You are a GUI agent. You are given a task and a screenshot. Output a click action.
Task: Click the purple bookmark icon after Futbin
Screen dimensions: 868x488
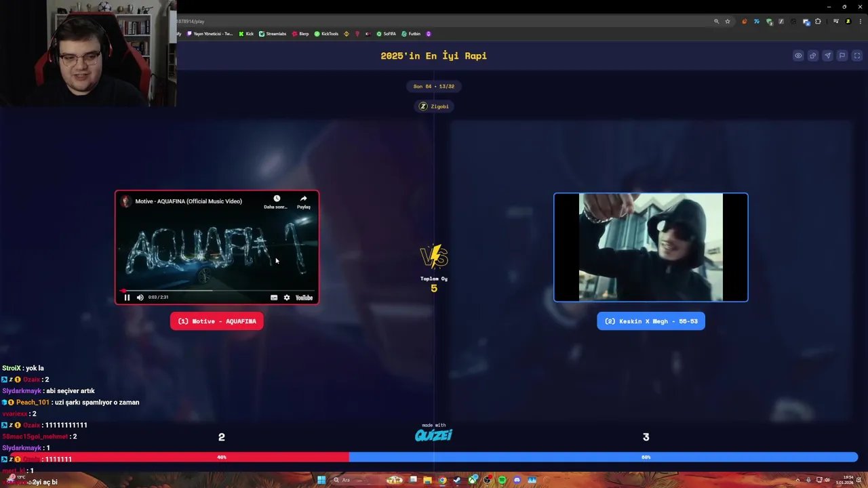tap(429, 34)
